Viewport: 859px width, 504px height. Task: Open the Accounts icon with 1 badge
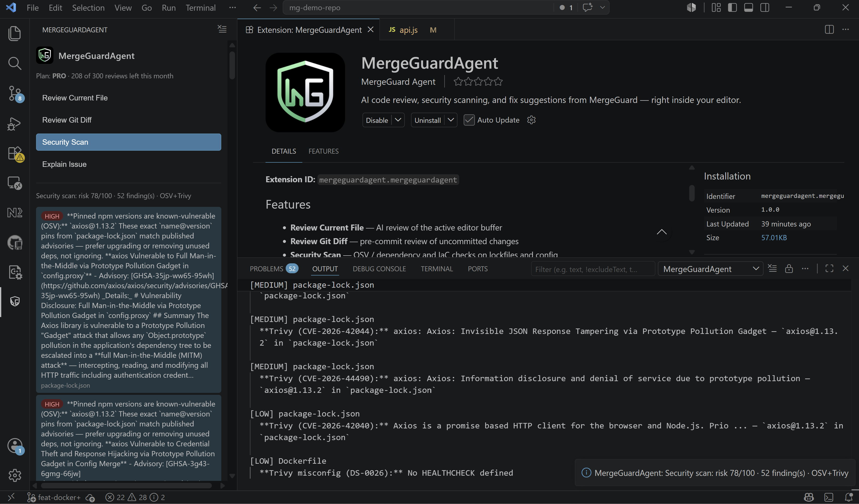pyautogui.click(x=15, y=446)
